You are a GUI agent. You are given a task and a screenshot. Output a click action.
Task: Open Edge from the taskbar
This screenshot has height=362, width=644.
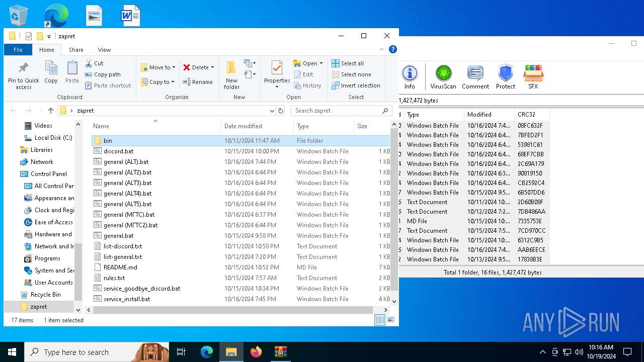coord(207,352)
